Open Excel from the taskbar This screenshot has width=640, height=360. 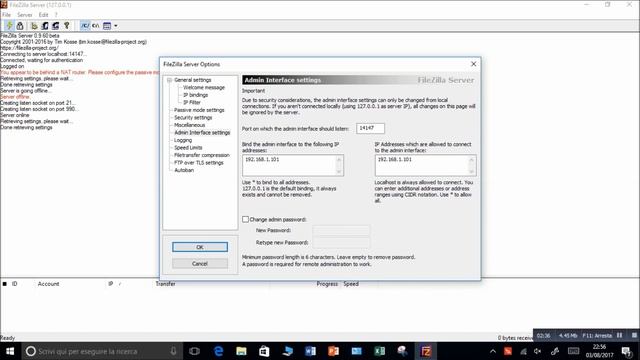[380, 351]
